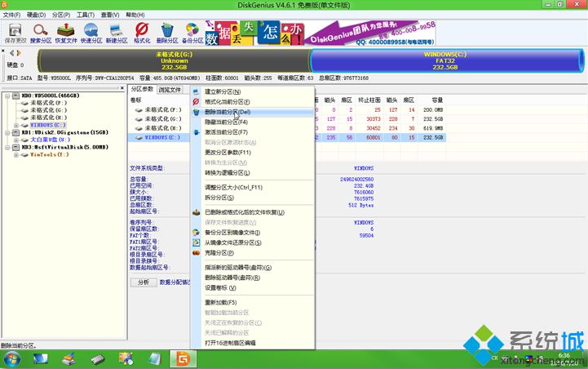Choose 已删除或格式化后的文件恢复(U) entry
The height and width of the screenshot is (369, 588).
tap(252, 212)
